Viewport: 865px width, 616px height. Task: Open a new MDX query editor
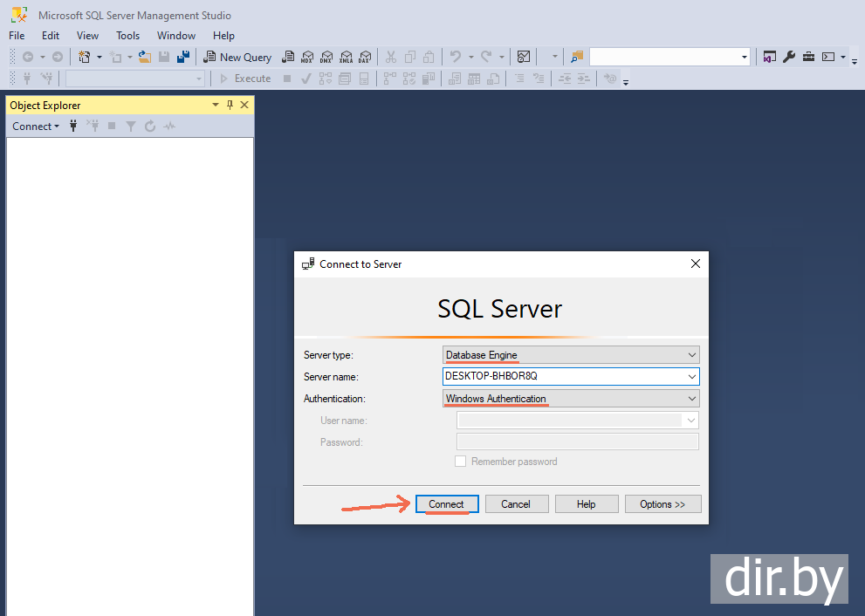[x=307, y=57]
